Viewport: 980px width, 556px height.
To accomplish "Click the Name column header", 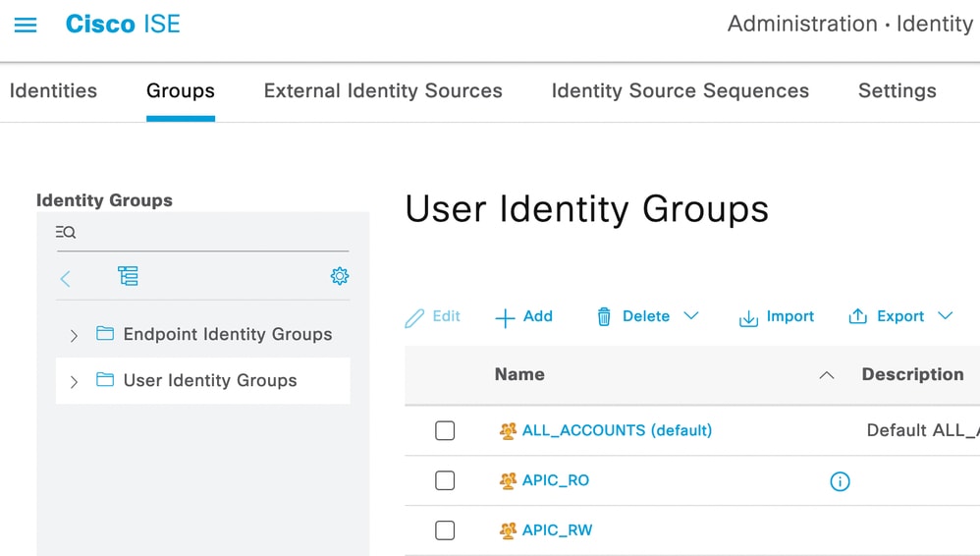I will pyautogui.click(x=519, y=374).
